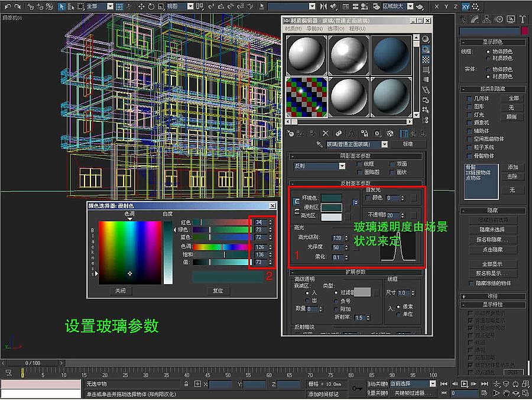Image resolution: width=532 pixels, height=400 pixels.
Task: Toggle checkered background in material editor
Action: point(426,60)
